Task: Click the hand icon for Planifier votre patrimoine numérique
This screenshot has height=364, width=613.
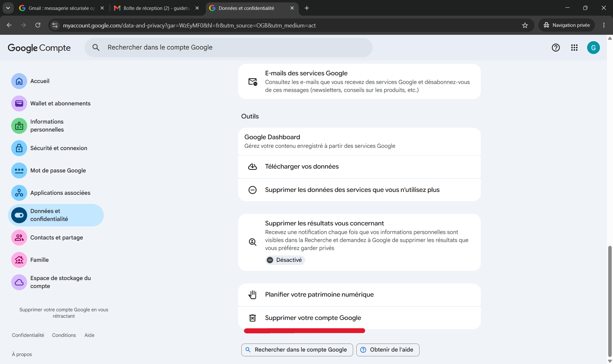Action: pyautogui.click(x=253, y=295)
